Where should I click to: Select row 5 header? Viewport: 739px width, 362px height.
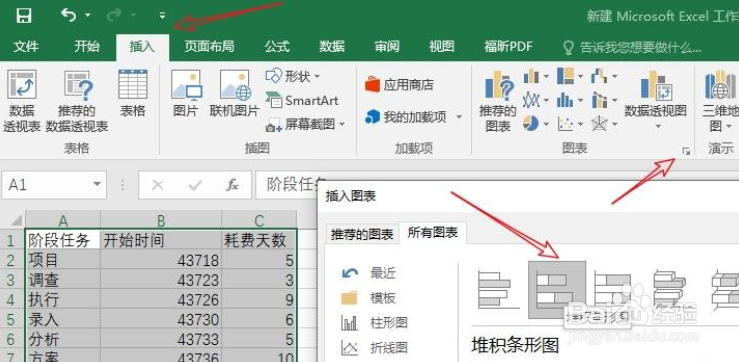pyautogui.click(x=11, y=320)
